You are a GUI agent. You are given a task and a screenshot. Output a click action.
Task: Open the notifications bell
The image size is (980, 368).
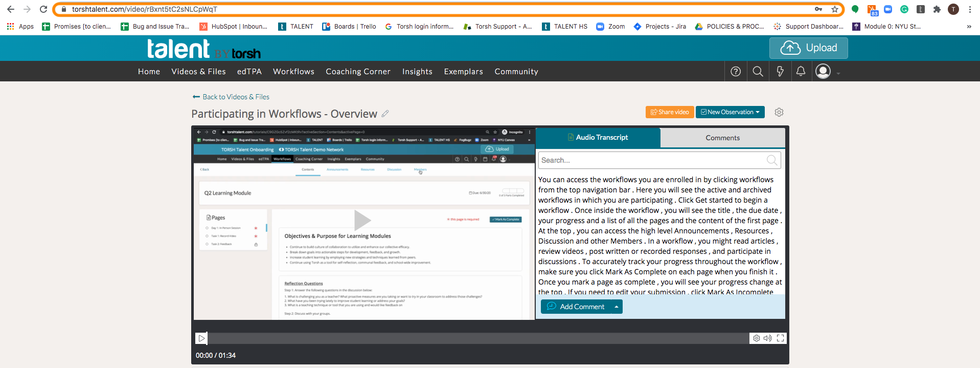click(801, 72)
